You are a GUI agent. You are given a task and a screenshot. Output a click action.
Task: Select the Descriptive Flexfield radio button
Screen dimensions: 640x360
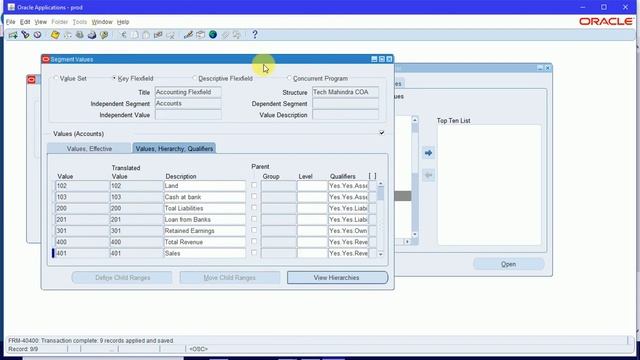(195, 78)
